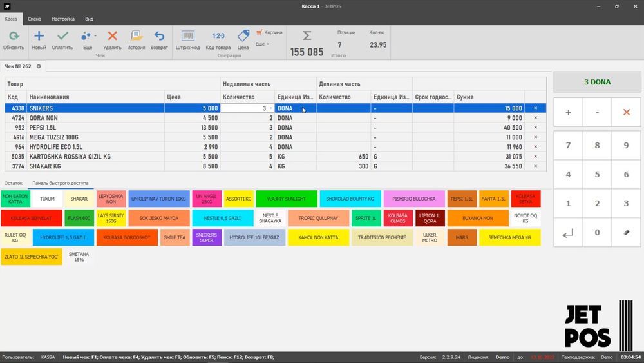Open the История receipts icon

click(136, 36)
